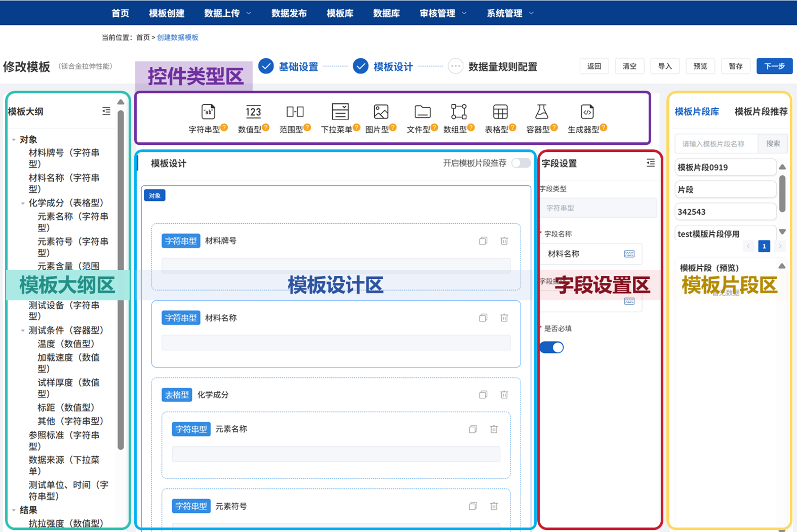Copy the 化学成分 table field

click(483, 395)
